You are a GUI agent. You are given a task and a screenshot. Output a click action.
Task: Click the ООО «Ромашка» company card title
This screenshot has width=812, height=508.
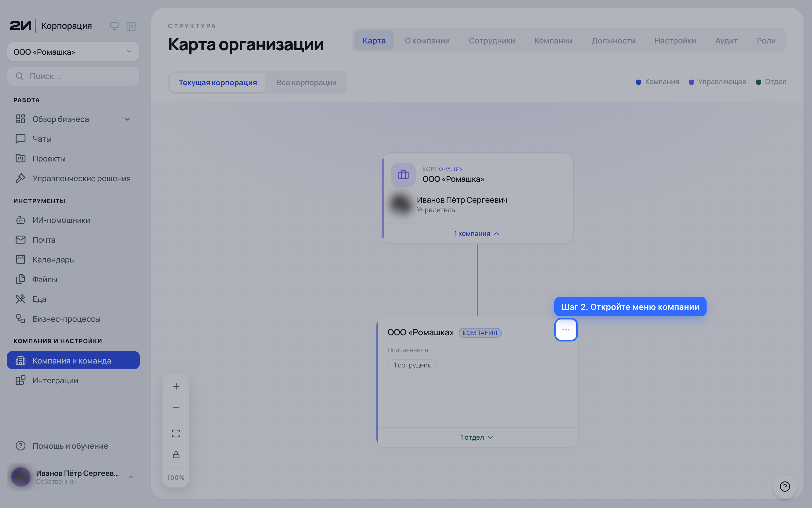(420, 333)
